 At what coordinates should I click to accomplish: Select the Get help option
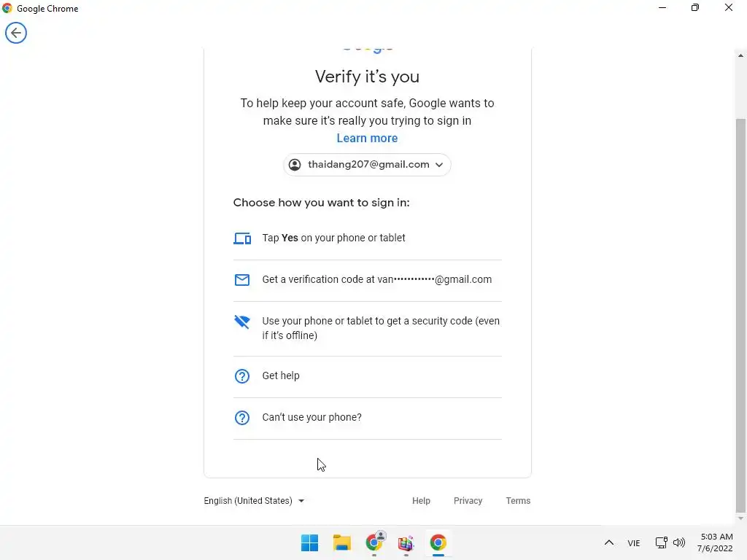[x=368, y=376]
